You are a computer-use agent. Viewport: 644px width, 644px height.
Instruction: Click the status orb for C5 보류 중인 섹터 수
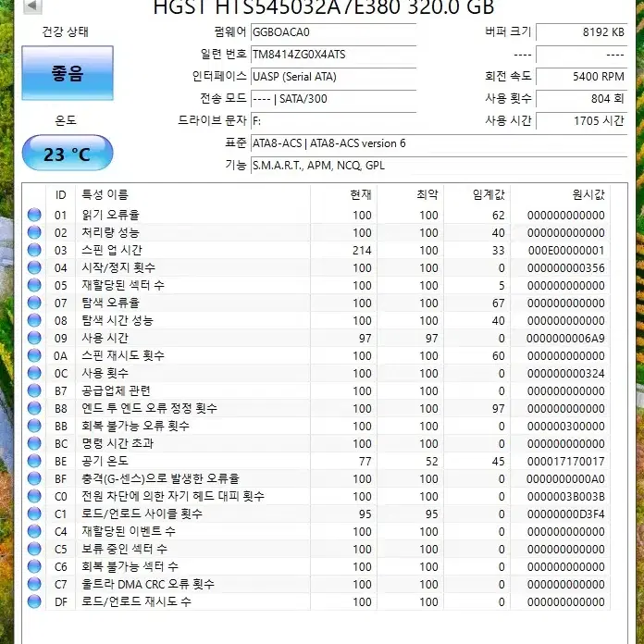tap(34, 549)
